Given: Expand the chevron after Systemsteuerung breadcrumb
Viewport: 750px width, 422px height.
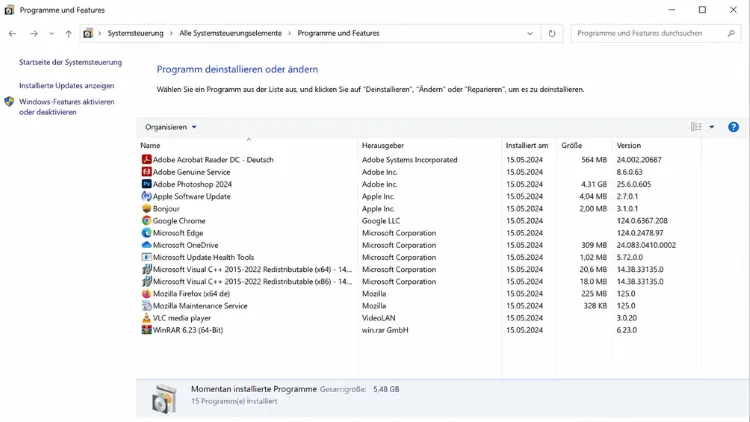Looking at the screenshot, I should tap(171, 33).
